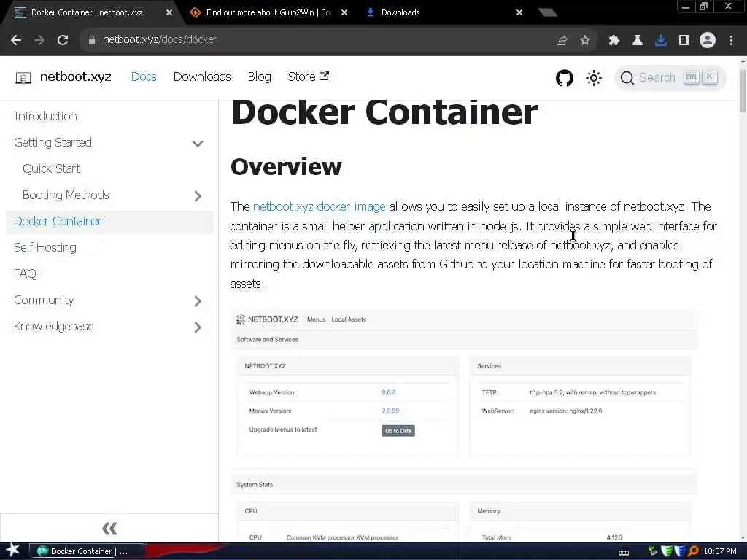Open Chrome three-dot menu
This screenshot has height=560, width=747.
pyautogui.click(x=731, y=41)
